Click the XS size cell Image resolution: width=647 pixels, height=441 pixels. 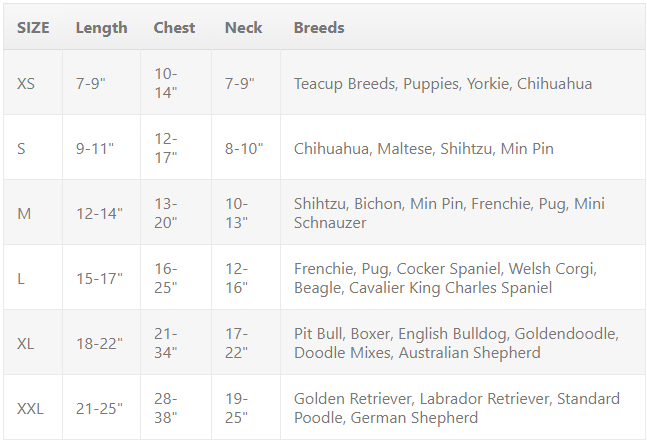[x=26, y=84]
